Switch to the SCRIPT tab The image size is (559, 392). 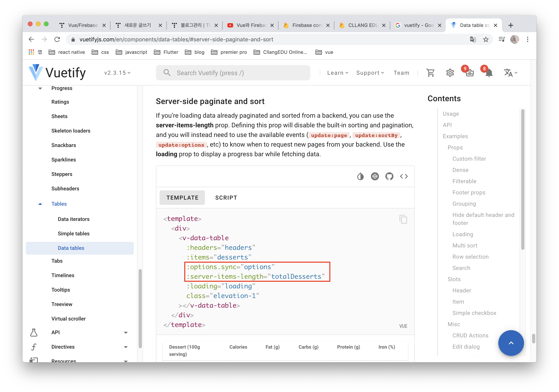pos(226,198)
